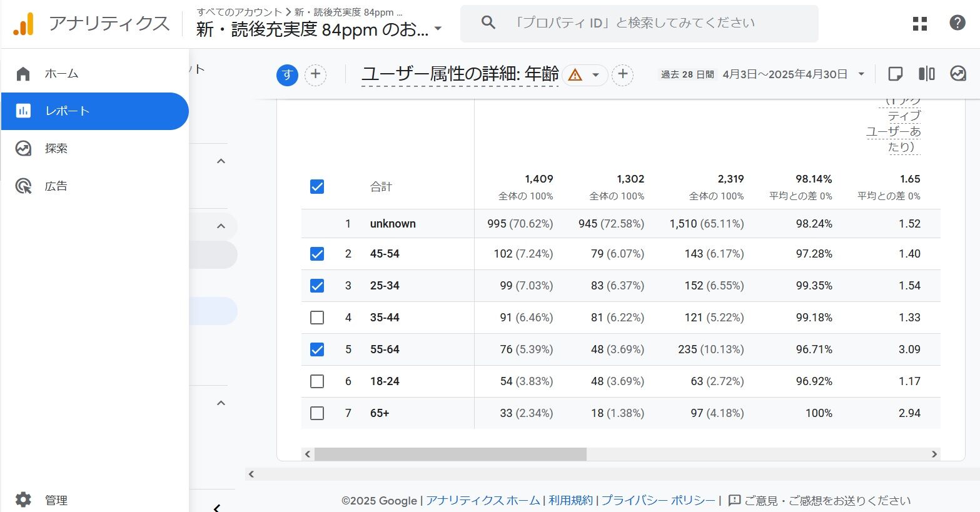Click the 1,409 total value
980x512 pixels.
point(539,179)
